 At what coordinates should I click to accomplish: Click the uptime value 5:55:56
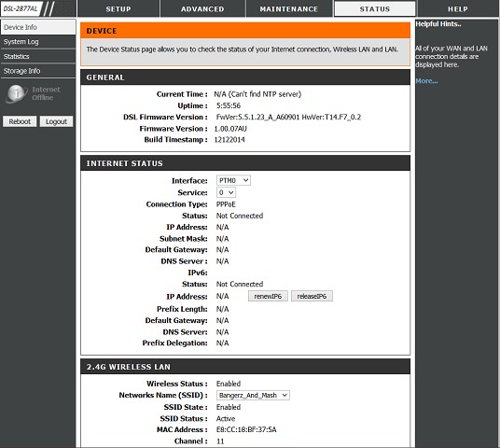[229, 105]
